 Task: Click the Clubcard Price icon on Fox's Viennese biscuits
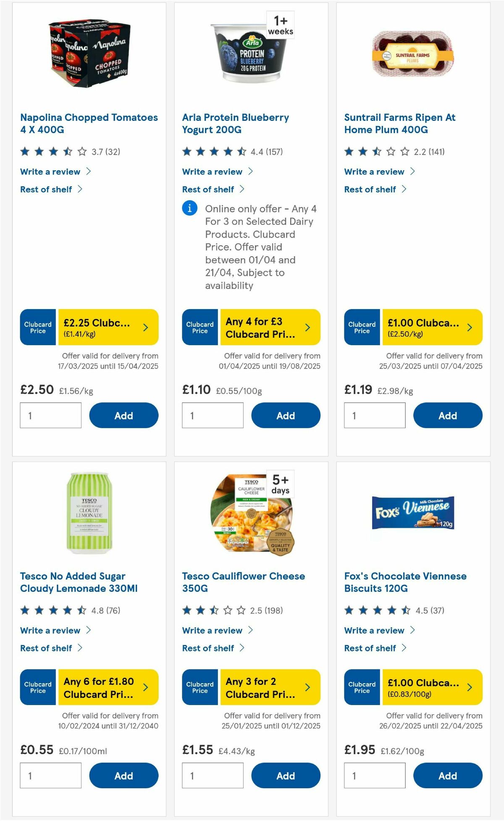(362, 687)
